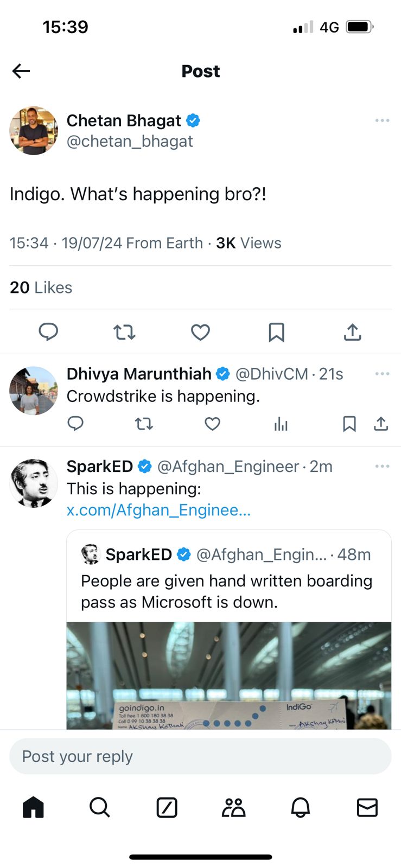Screen dimensions: 401x868
Task: Like Chetan Bhagat's main post
Action: click(200, 332)
